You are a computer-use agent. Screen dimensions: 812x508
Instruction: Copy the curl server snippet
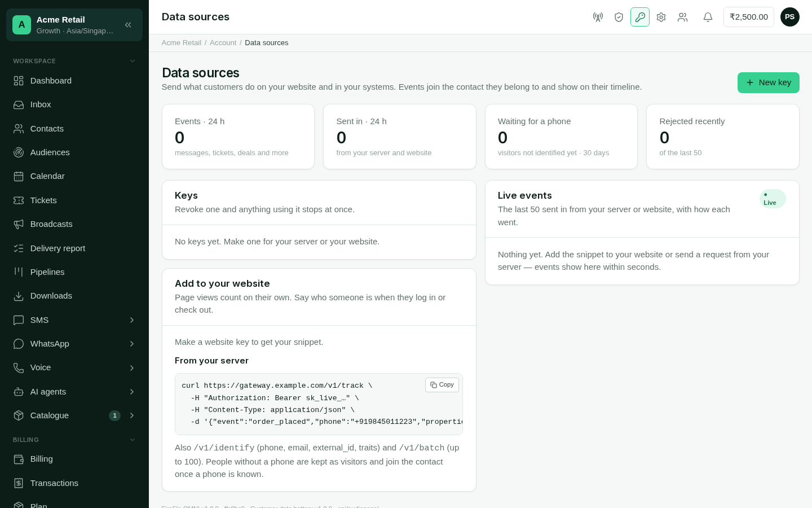[442, 385]
